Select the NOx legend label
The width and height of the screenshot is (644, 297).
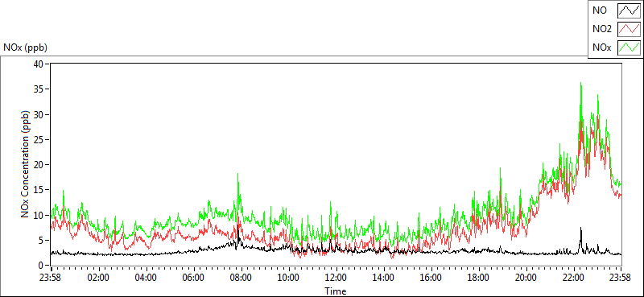(601, 47)
